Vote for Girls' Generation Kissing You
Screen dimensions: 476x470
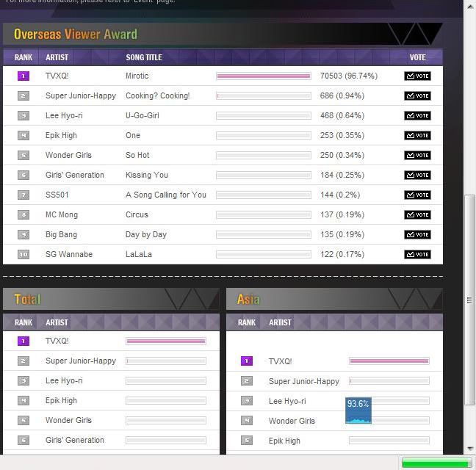pos(417,175)
